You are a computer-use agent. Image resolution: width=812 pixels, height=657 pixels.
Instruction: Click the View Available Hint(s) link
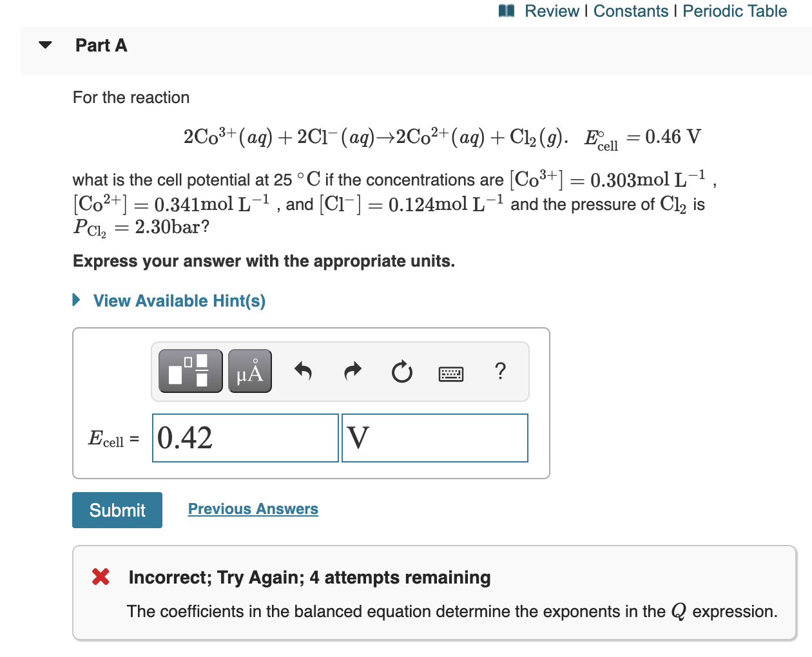(x=179, y=300)
